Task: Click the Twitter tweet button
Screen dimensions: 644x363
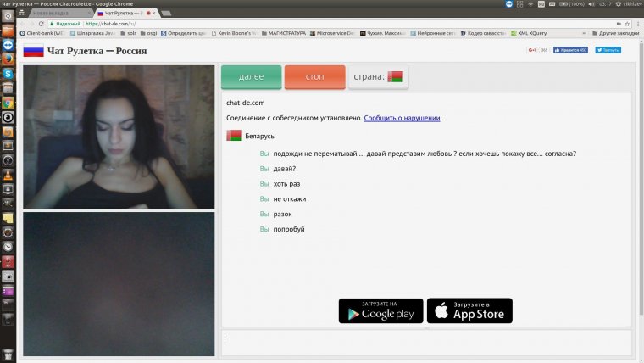Action: tap(610, 50)
